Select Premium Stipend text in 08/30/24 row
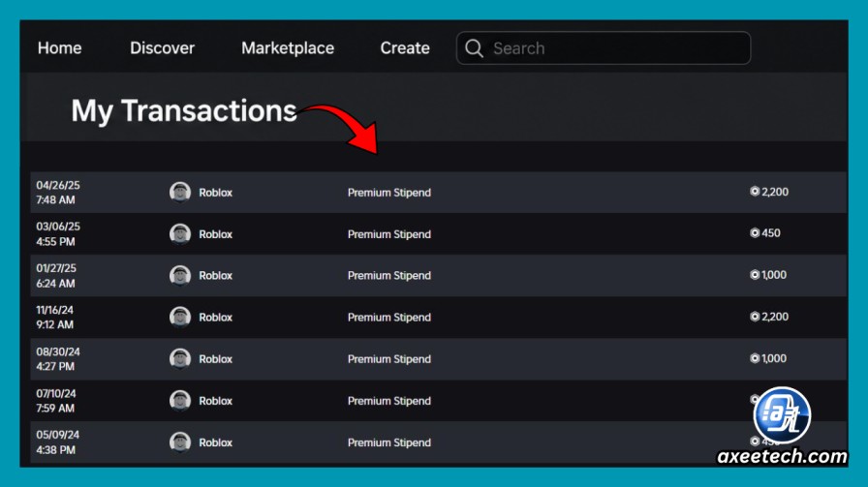Screen dimensions: 868x487 tap(389, 359)
